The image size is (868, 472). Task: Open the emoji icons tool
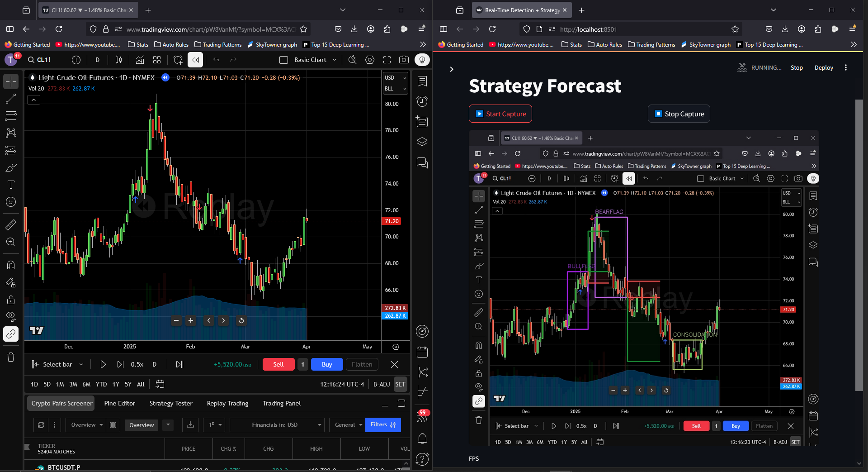pyautogui.click(x=11, y=202)
